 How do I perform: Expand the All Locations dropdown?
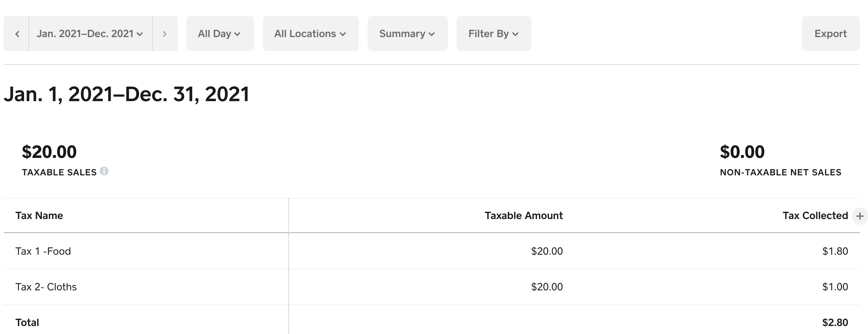310,34
